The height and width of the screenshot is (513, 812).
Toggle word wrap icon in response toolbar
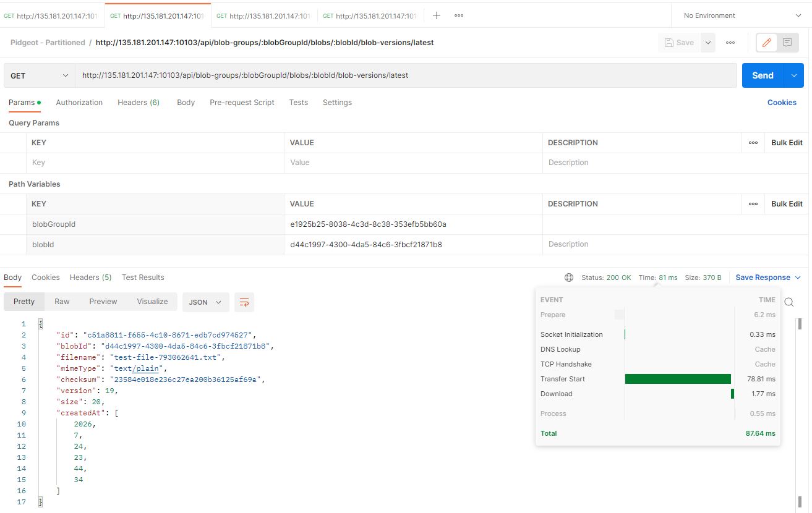pos(244,302)
